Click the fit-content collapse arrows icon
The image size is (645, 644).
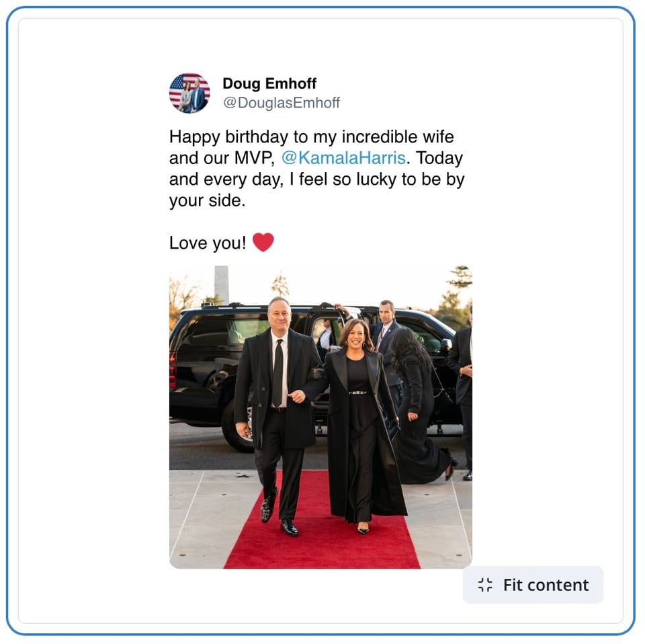(485, 585)
